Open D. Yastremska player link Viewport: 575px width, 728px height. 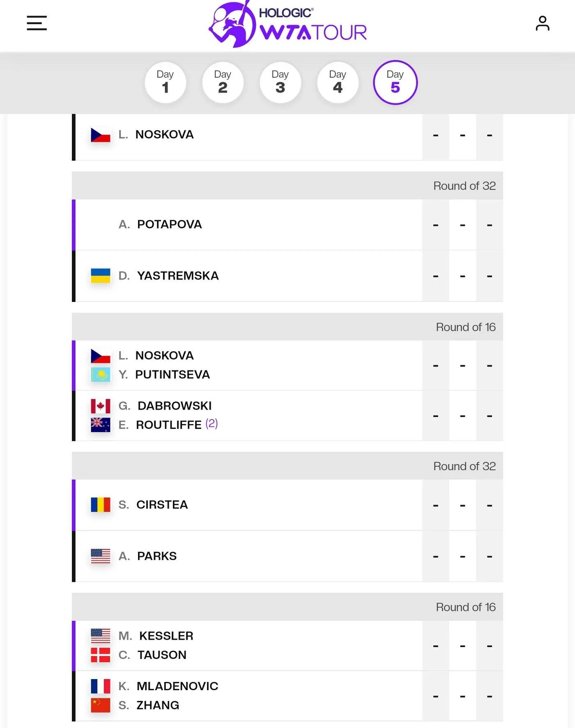[x=168, y=276]
